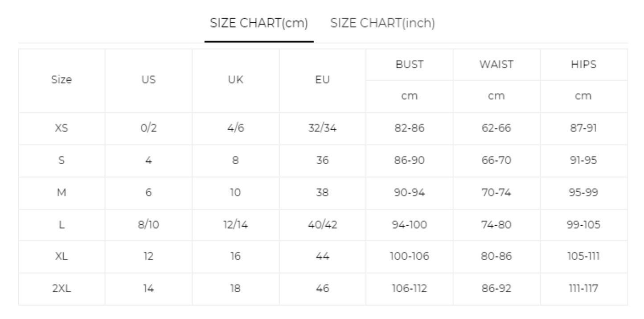644x319 pixels.
Task: Open the SIZE CHART(inch) tab
Action: click(x=383, y=23)
